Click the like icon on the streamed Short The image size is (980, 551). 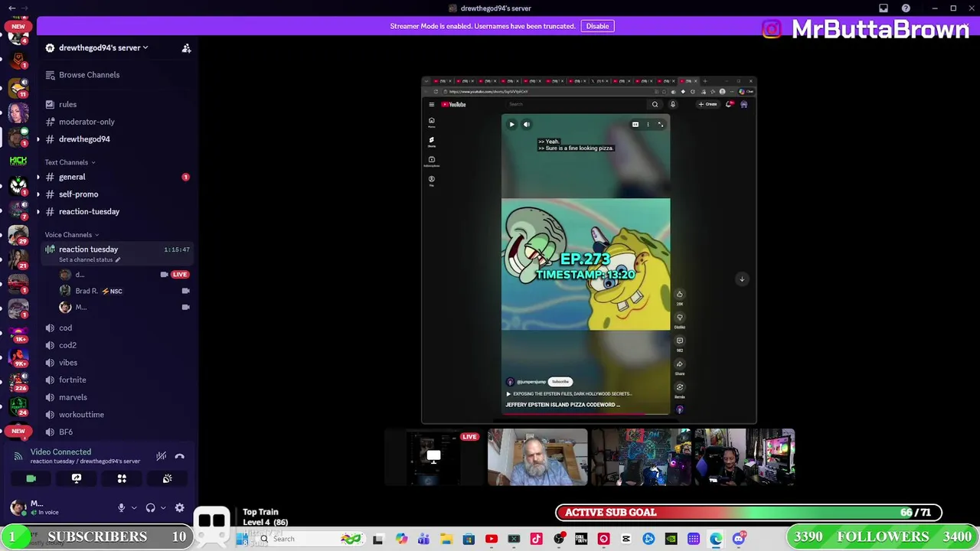point(679,295)
